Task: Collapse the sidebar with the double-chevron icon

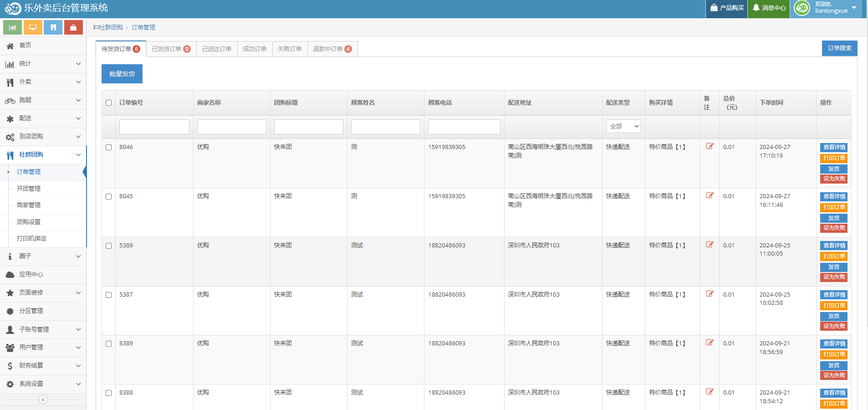Action: pos(43,400)
